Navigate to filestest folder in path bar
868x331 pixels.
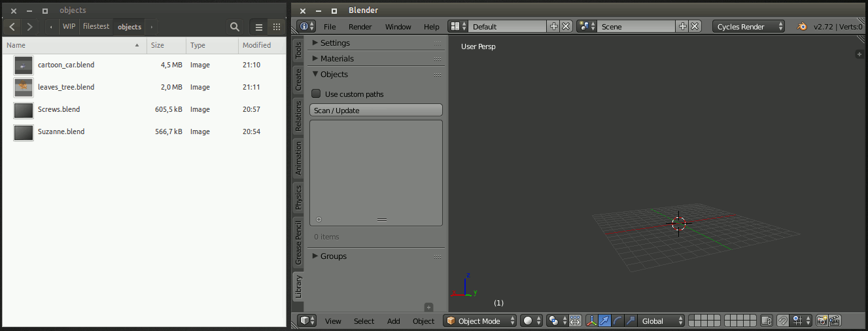pyautogui.click(x=96, y=27)
